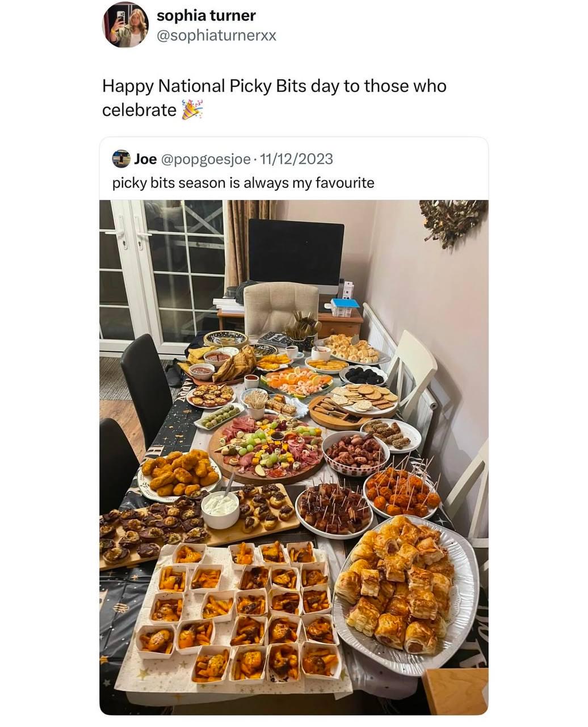Open Joe's small profile avatar
Image resolution: width=588 pixels, height=727 pixels.
click(x=121, y=158)
